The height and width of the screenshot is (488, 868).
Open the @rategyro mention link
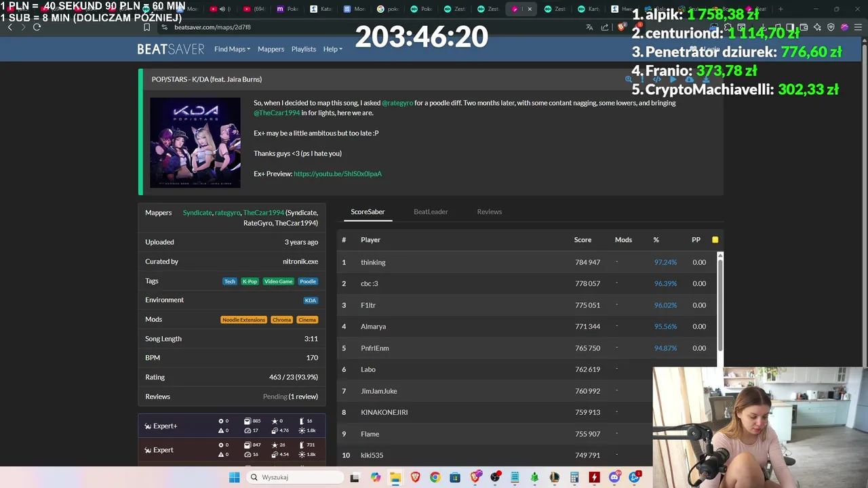[x=397, y=103]
